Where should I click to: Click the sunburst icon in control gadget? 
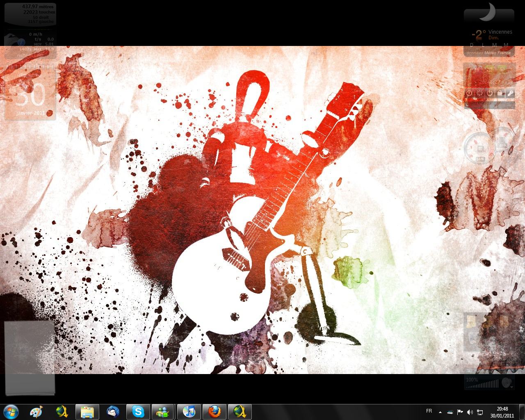479,93
